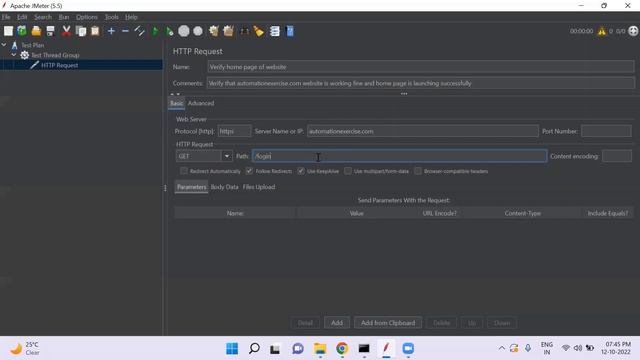Screen dimensions: 640x360
Task: Select Test Thread Group in tree
Action: [x=55, y=55]
